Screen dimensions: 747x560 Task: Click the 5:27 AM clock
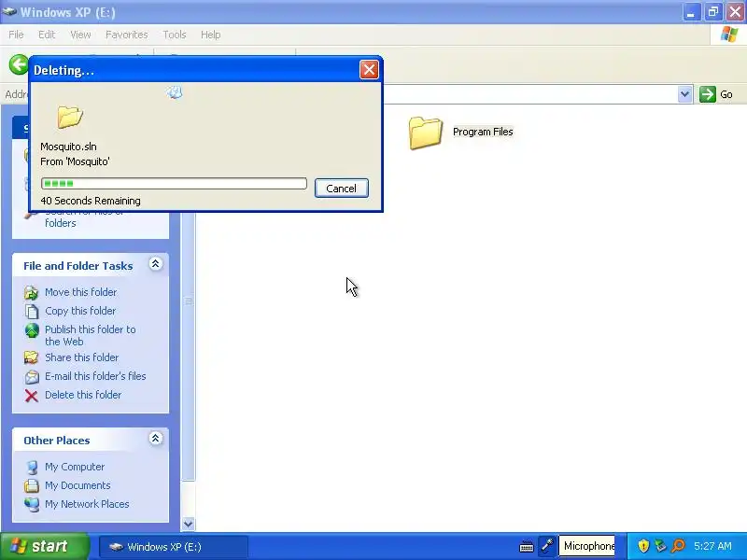(x=712, y=546)
